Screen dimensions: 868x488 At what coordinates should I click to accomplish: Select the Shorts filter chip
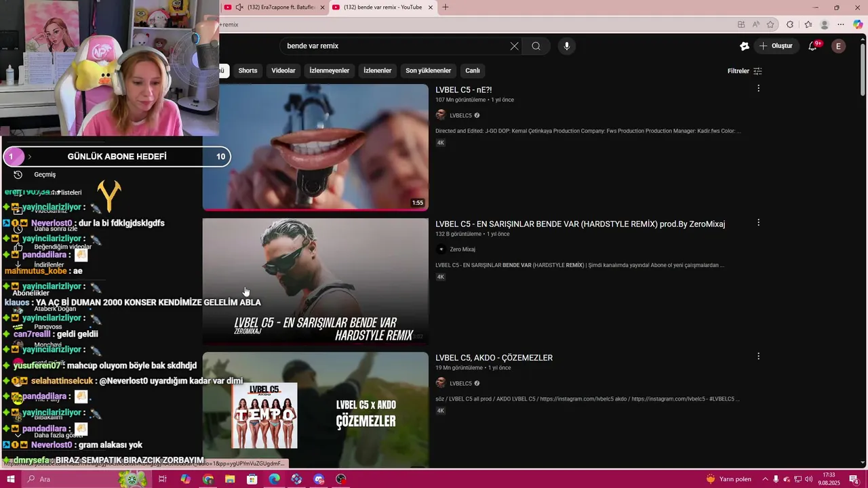tap(248, 70)
